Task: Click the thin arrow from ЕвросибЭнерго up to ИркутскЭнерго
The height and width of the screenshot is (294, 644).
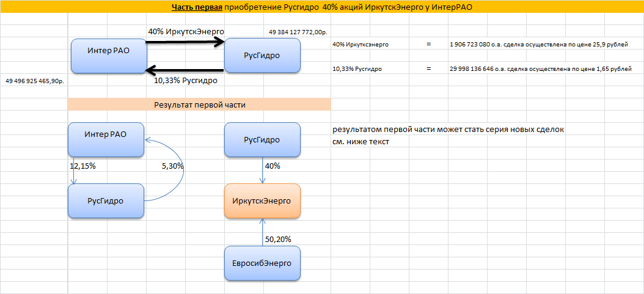Action: 263,232
